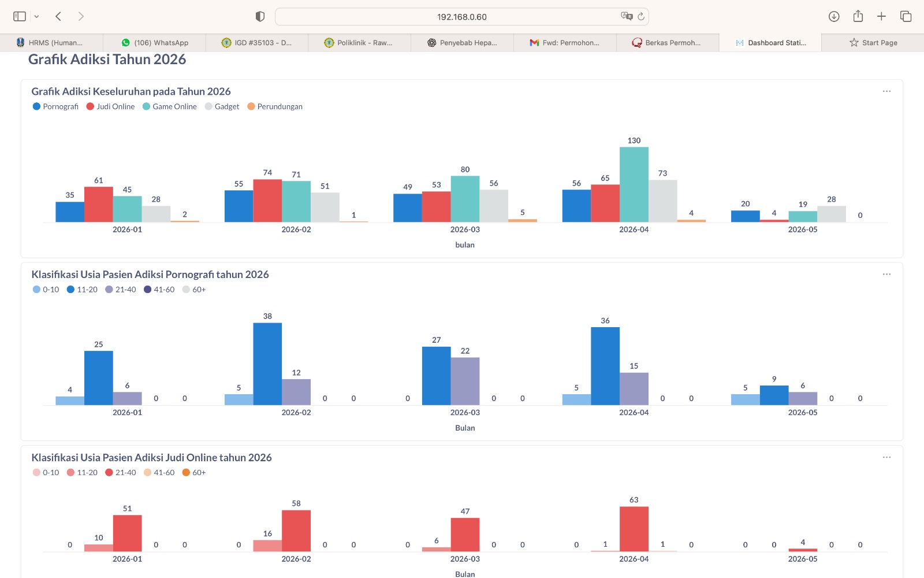924x578 pixels.
Task: Add a new tab with the plus icon
Action: [881, 16]
